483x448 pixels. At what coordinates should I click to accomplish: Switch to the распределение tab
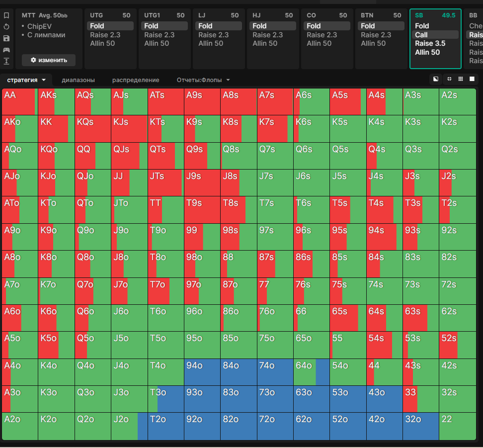136,80
